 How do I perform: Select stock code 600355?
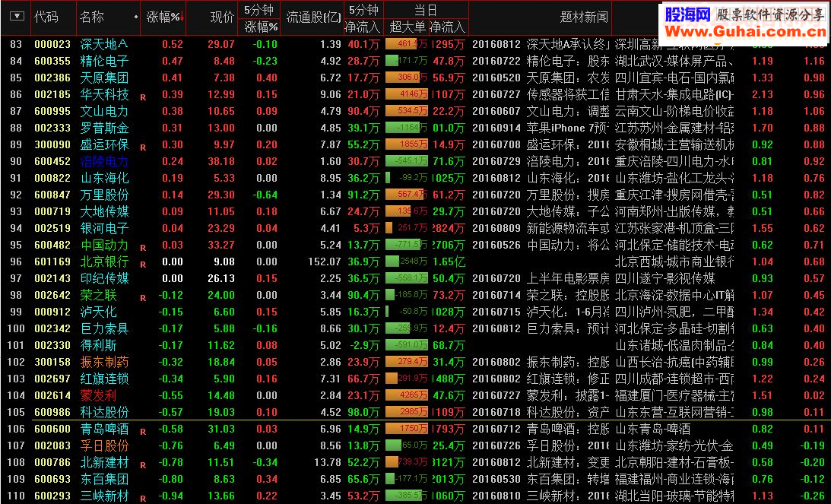click(52, 61)
